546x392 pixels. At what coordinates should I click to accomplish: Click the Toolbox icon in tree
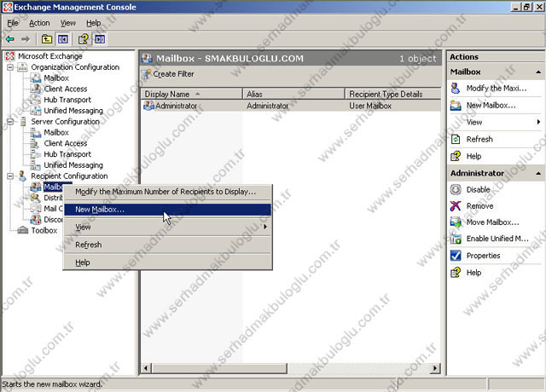coord(23,230)
